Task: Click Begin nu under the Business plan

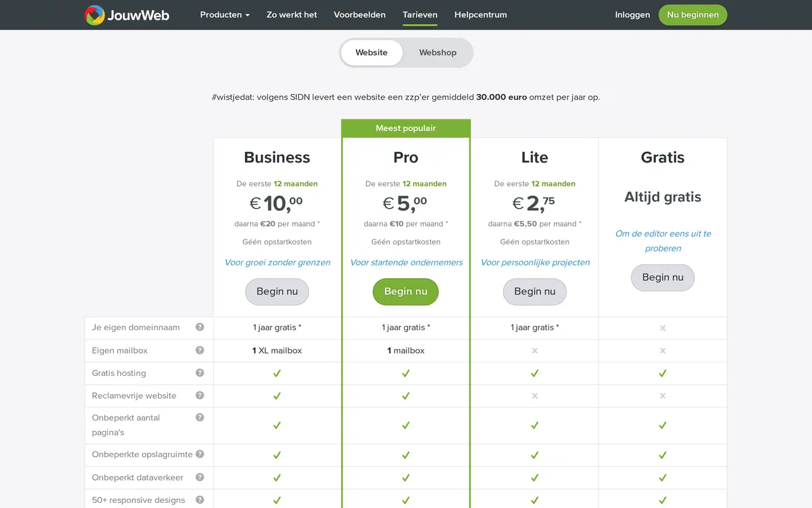Action: (277, 291)
